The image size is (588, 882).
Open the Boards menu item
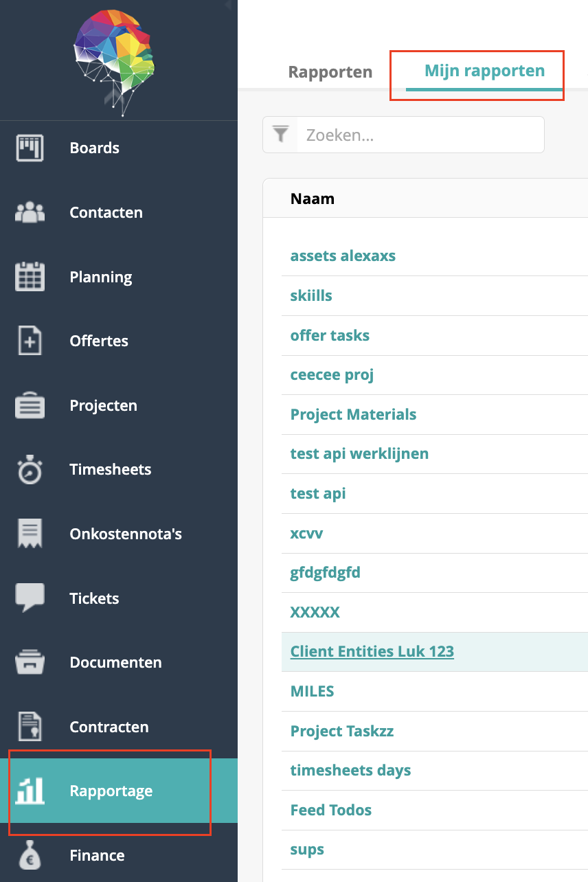click(x=94, y=148)
